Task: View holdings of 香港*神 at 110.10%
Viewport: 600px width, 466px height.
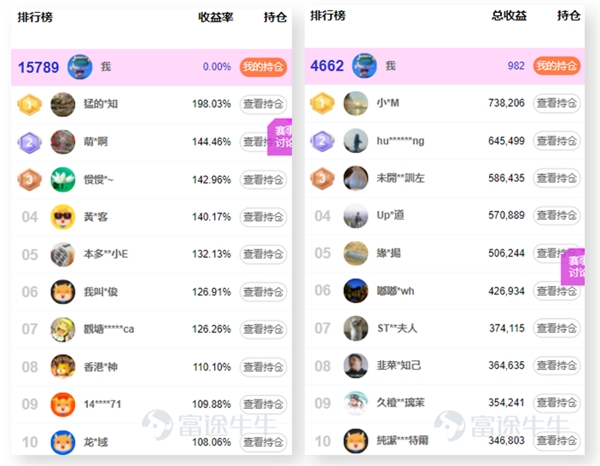Action: click(x=263, y=367)
